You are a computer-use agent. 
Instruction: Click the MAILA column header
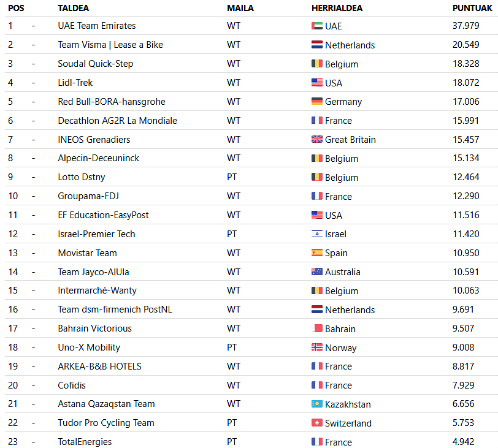coord(240,8)
